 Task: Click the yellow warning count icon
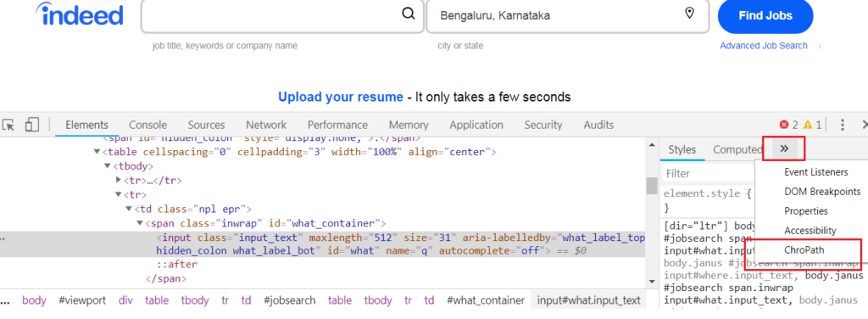pyautogui.click(x=808, y=125)
